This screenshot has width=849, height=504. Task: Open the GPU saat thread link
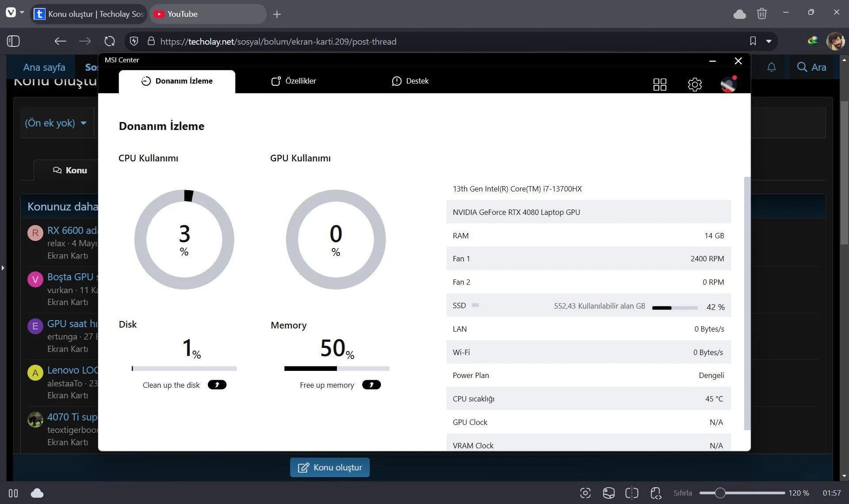tap(72, 324)
